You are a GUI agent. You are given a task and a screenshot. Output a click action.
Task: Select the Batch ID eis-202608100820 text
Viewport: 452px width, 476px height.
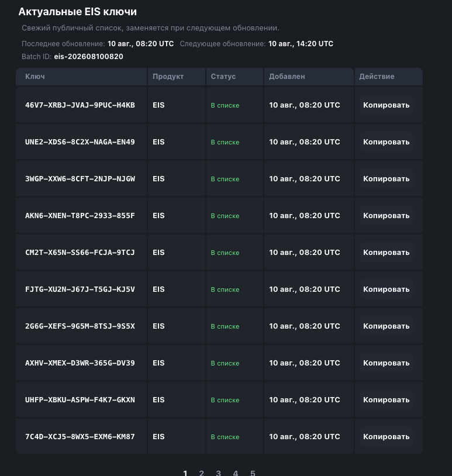click(89, 57)
